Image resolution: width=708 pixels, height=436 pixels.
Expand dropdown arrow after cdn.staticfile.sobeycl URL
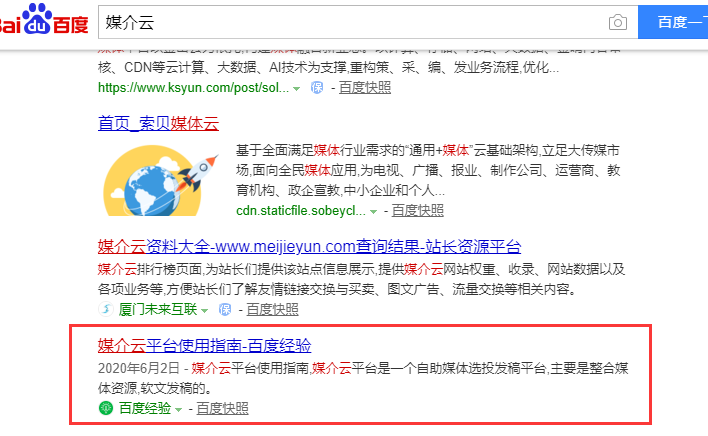373,211
